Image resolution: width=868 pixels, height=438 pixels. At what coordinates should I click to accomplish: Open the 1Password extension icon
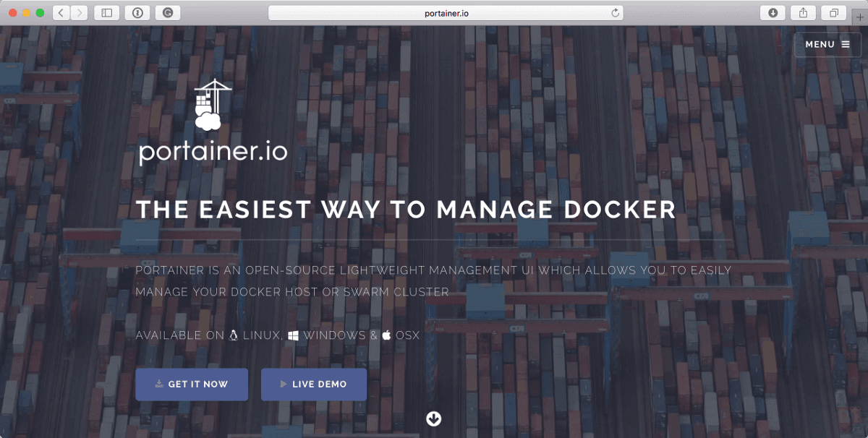(137, 13)
